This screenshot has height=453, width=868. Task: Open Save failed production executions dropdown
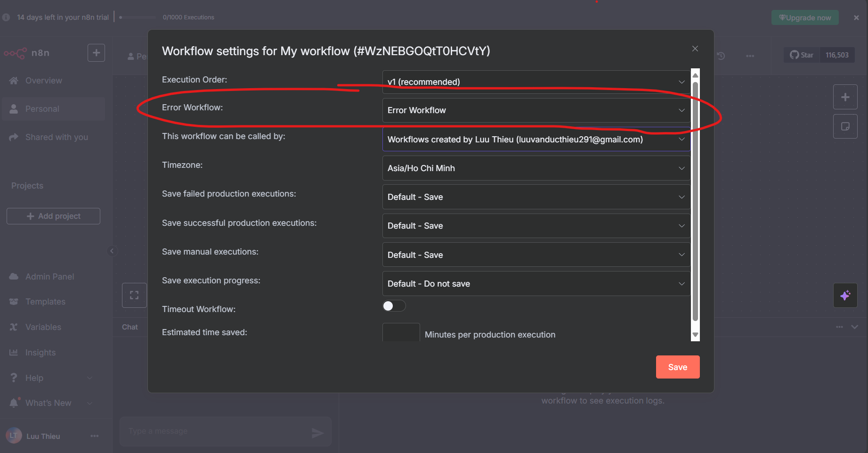(x=536, y=197)
